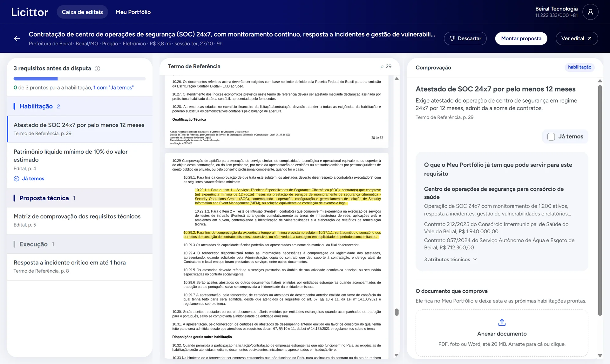Click the habilitação tag badge
The width and height of the screenshot is (610, 364).
(579, 67)
